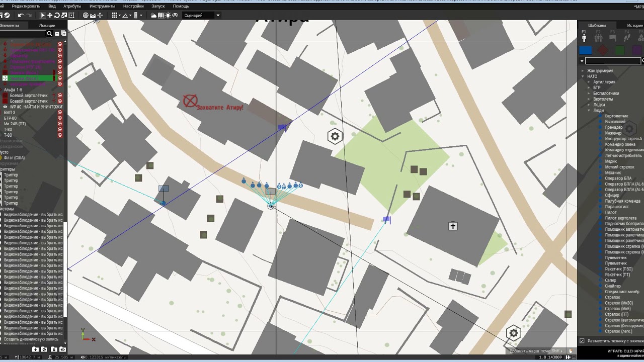Click the left panel search magnifier

(x=50, y=34)
